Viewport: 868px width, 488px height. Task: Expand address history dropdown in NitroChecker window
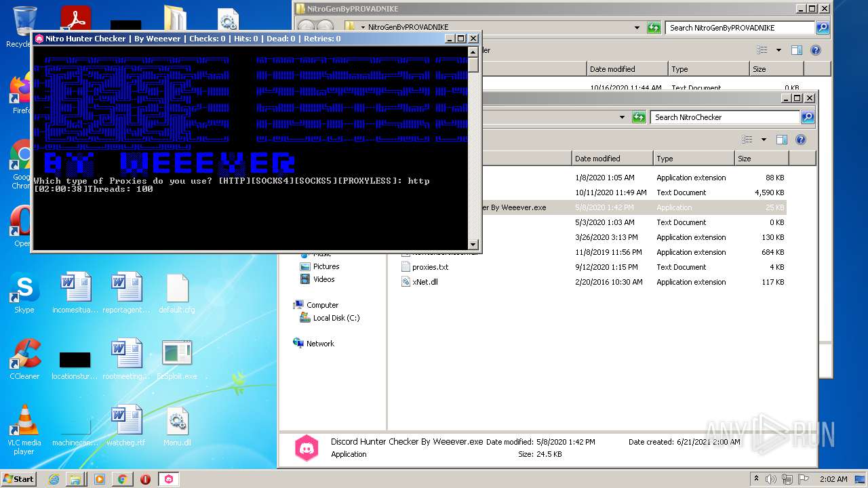622,117
